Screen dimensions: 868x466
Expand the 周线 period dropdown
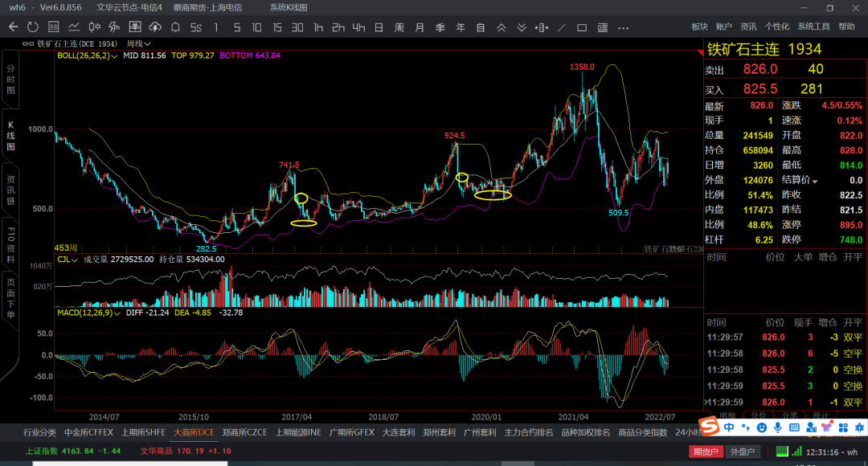click(x=139, y=43)
